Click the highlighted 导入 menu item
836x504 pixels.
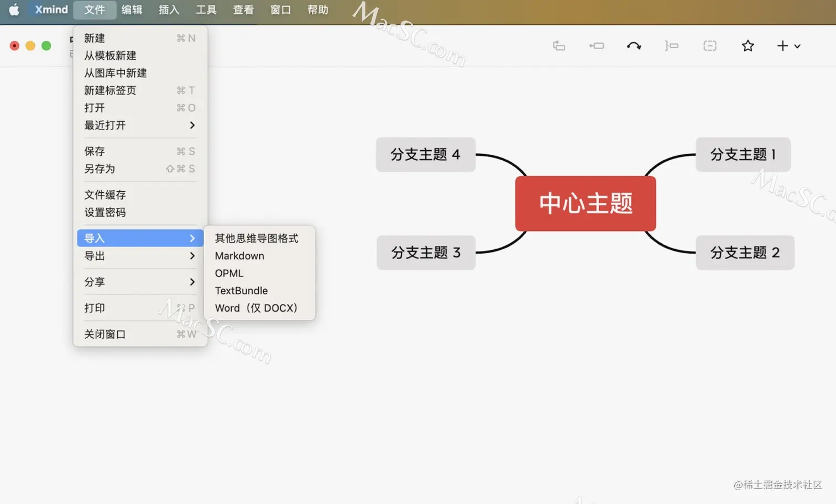click(x=140, y=238)
